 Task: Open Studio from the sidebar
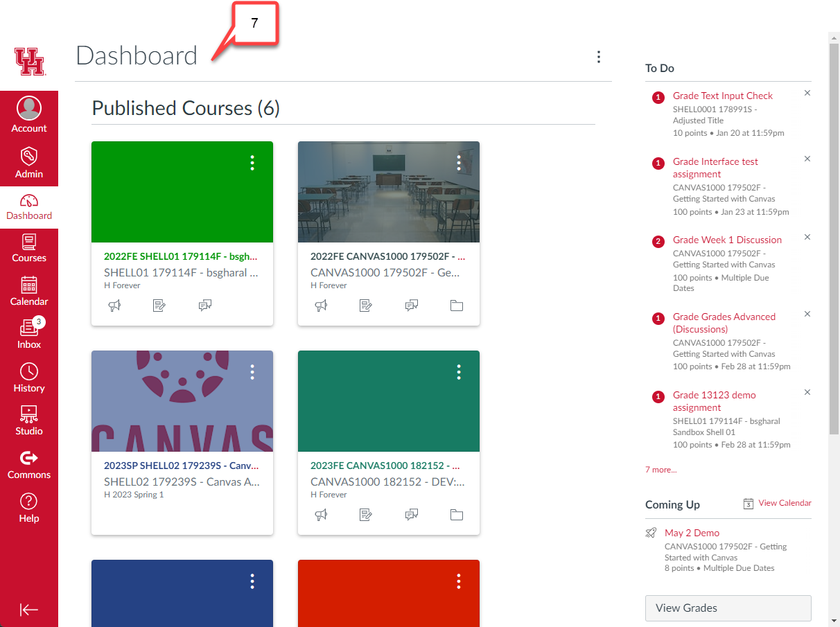[x=29, y=421]
